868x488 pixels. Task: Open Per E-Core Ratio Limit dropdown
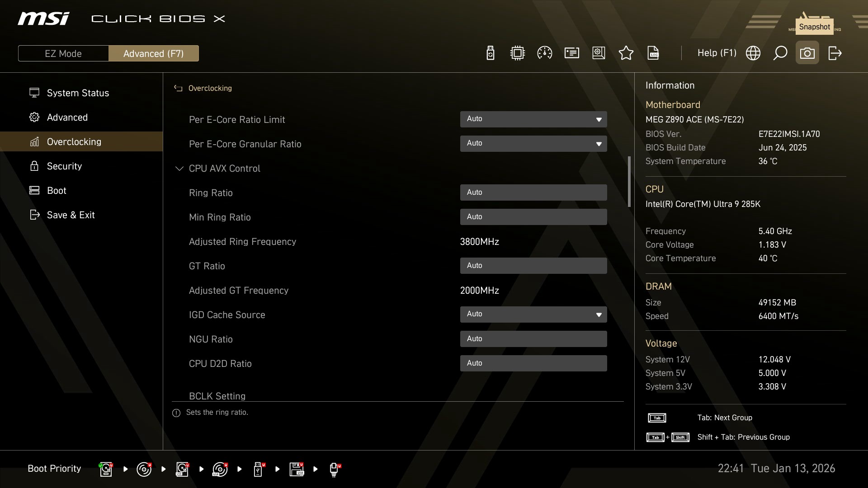533,119
